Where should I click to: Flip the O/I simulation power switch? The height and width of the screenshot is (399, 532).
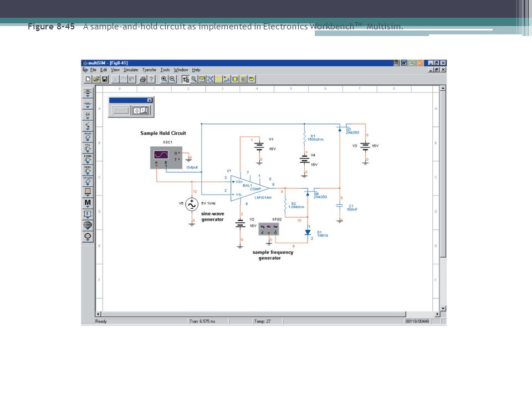click(x=140, y=111)
